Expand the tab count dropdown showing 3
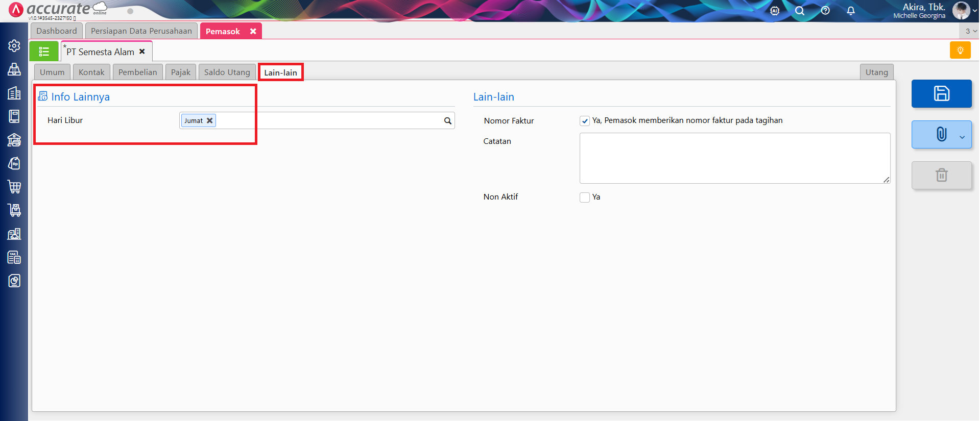 pos(970,31)
